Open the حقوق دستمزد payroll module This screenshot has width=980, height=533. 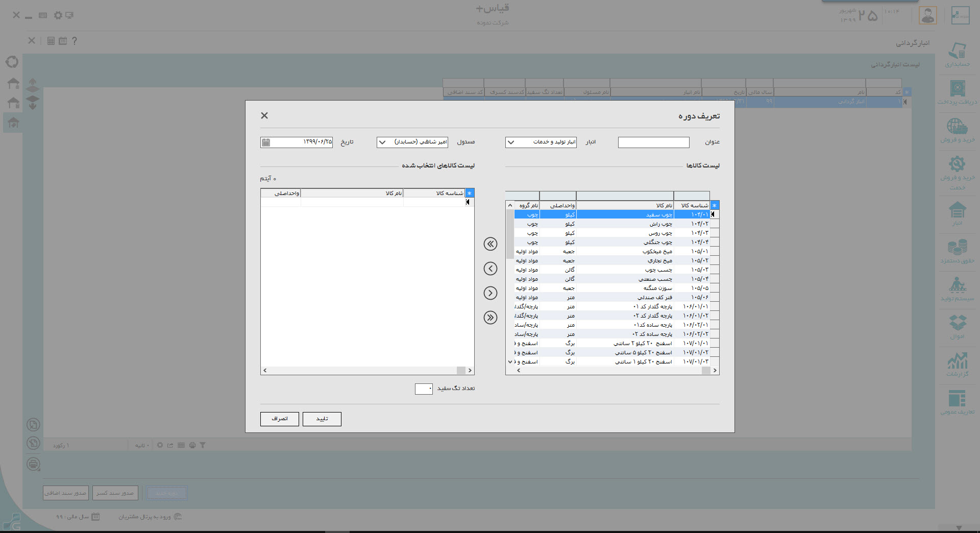[x=958, y=251]
